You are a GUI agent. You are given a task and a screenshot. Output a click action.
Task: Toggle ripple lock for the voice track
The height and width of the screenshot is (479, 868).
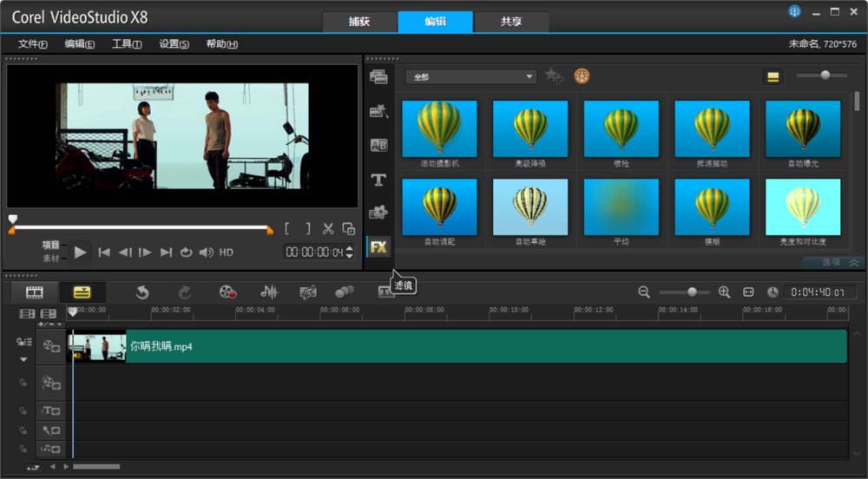(23, 430)
